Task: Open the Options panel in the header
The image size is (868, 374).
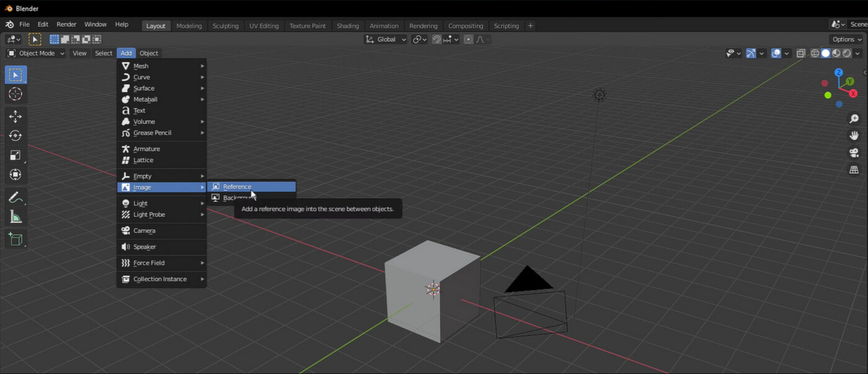Action: click(x=844, y=39)
